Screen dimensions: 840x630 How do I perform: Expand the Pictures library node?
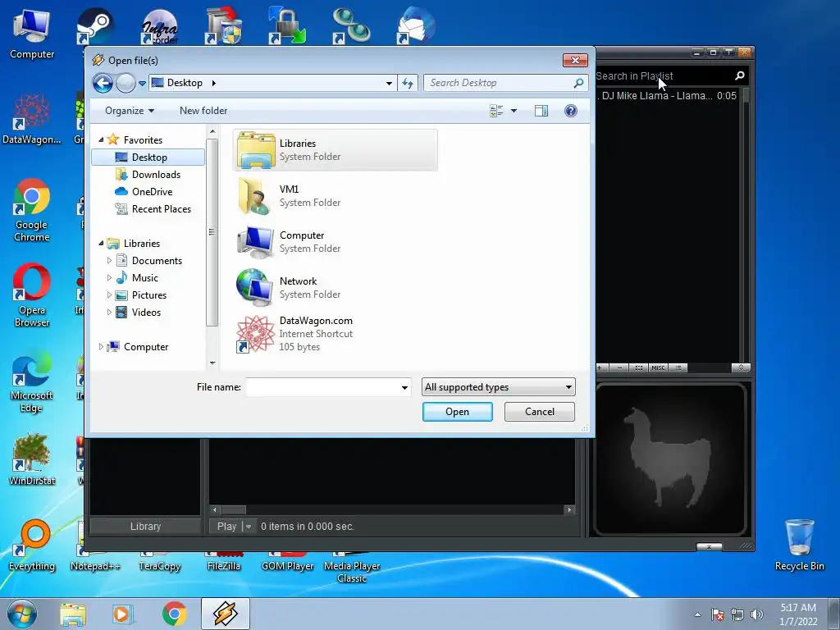point(109,295)
